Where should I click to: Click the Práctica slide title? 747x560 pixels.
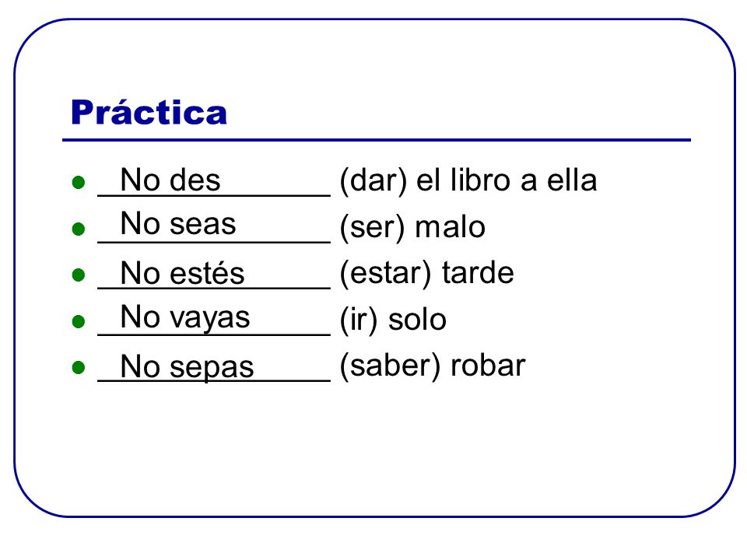pos(149,112)
